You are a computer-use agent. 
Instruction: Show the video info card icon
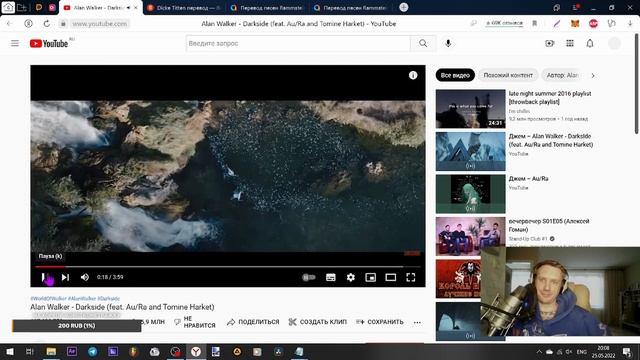pyautogui.click(x=413, y=75)
